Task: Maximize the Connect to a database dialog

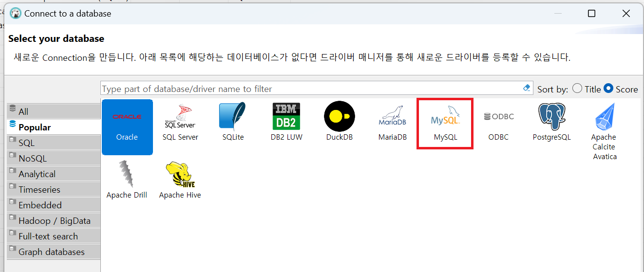Action: click(x=591, y=14)
